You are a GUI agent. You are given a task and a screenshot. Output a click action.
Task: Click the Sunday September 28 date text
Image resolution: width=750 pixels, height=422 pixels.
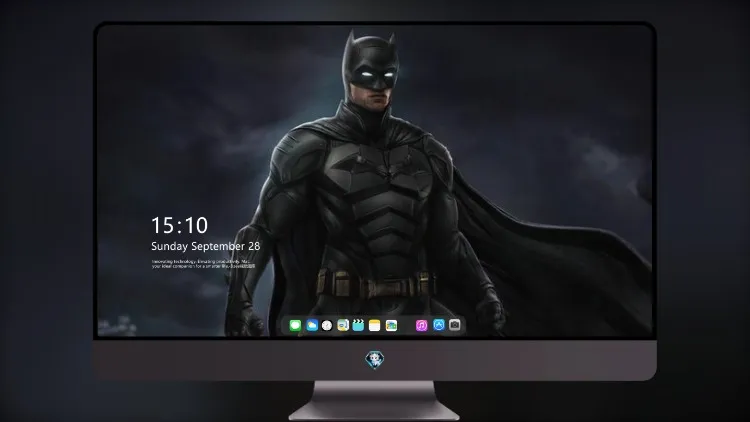pos(206,246)
